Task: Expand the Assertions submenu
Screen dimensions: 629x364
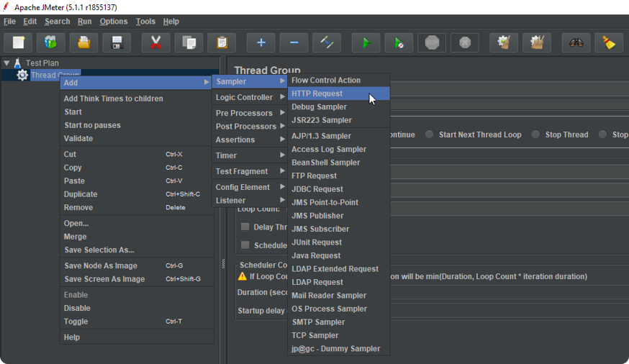Action: 250,140
